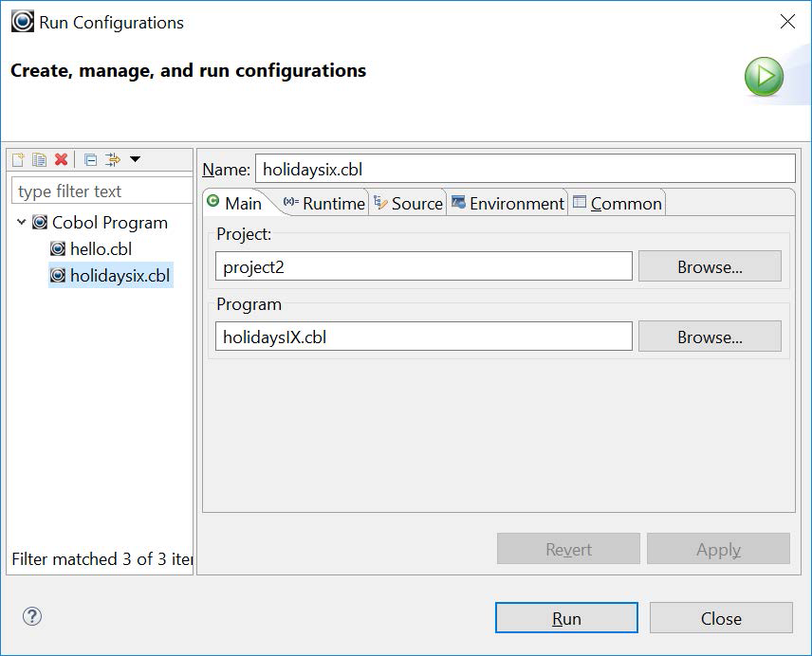The width and height of the screenshot is (812, 656).
Task: Click the filter launch configurations icon
Action: (113, 159)
